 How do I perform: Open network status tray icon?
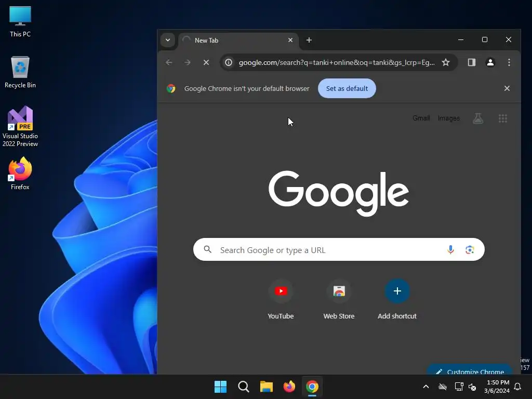click(x=459, y=387)
